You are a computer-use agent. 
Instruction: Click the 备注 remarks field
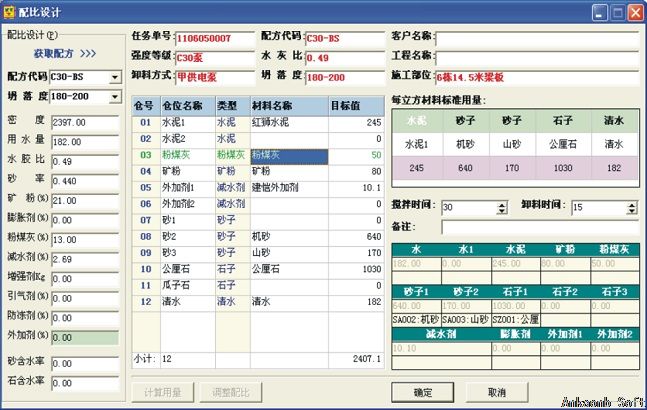535,227
